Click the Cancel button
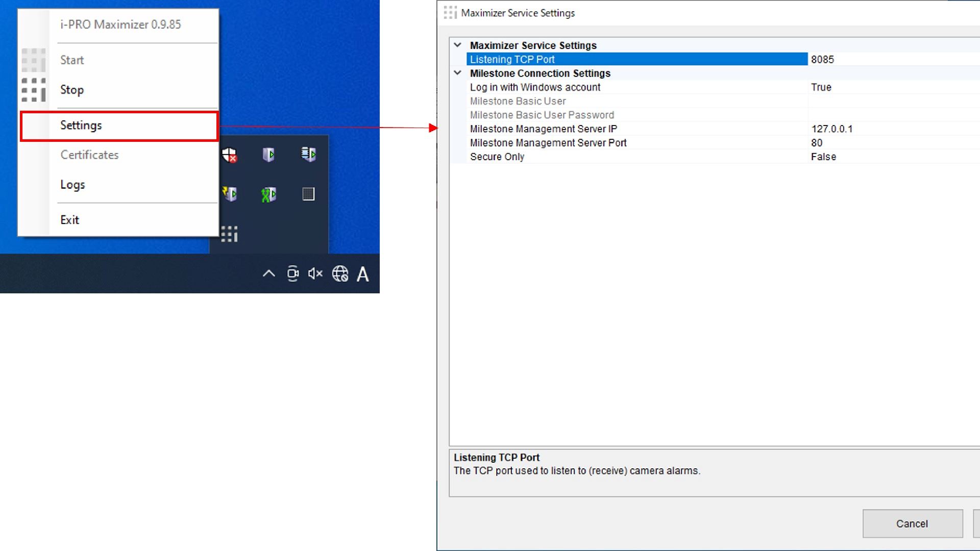 point(913,523)
